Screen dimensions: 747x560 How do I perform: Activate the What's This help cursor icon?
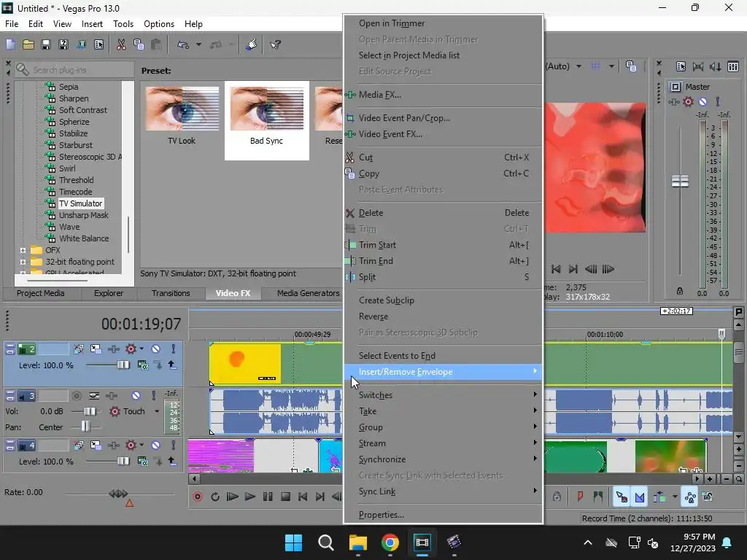pos(275,44)
